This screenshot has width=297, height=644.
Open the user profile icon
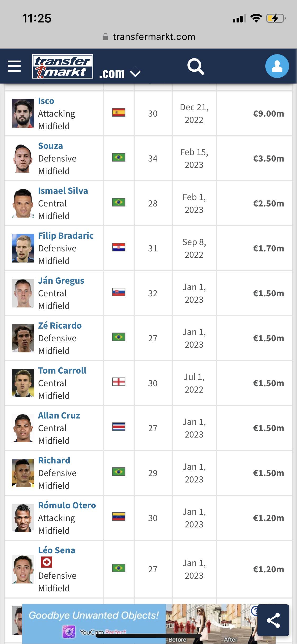(277, 66)
